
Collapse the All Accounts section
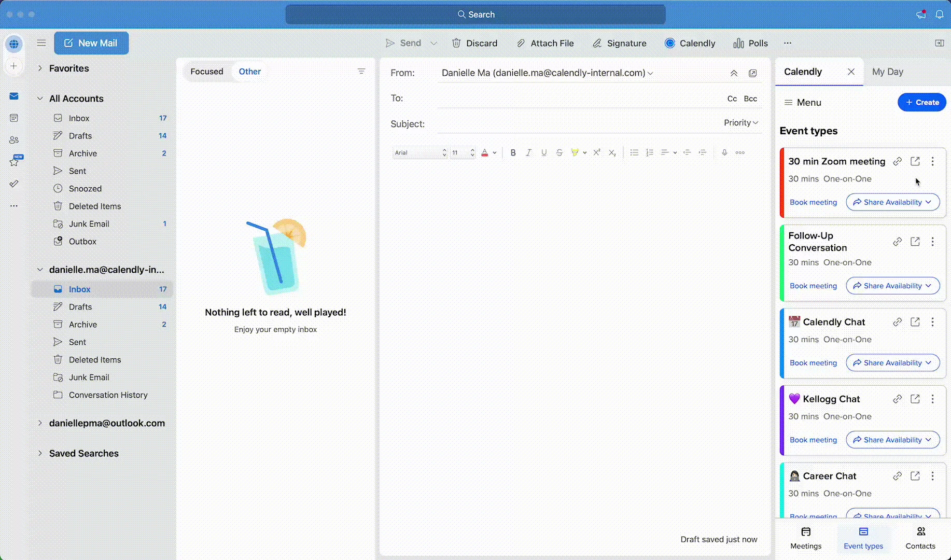click(x=40, y=98)
